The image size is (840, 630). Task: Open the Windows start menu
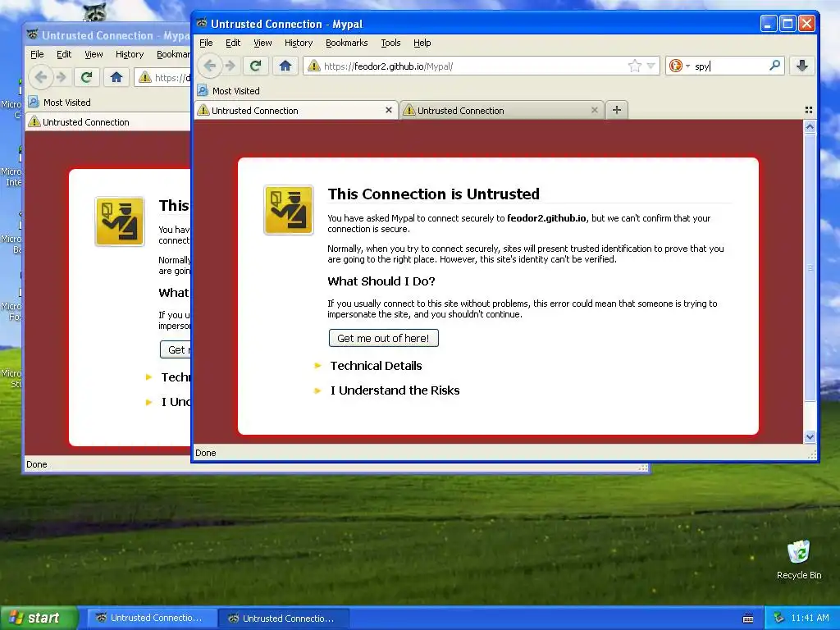click(x=39, y=618)
